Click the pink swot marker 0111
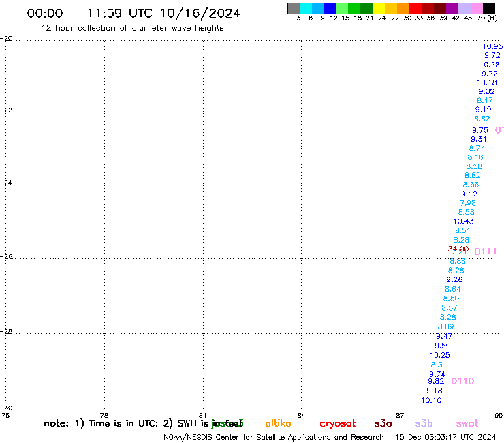 tap(486, 251)
